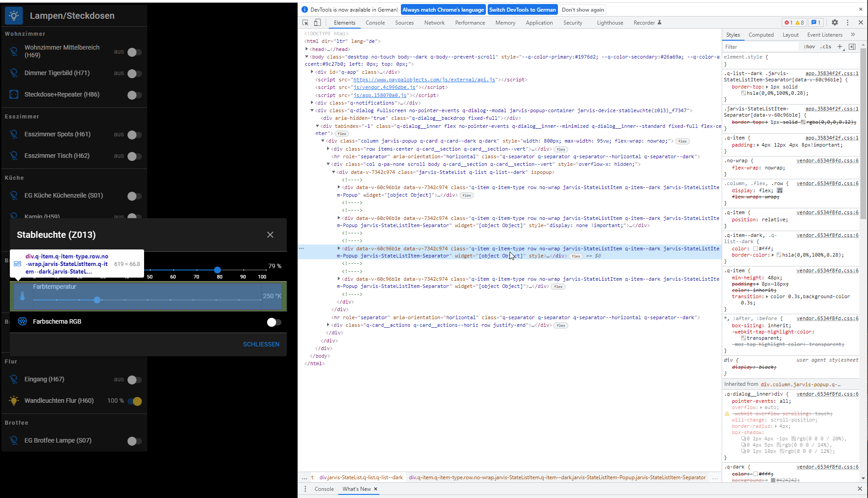Click the red errors counter badge
This screenshot has width=868, height=498.
(x=788, y=22)
